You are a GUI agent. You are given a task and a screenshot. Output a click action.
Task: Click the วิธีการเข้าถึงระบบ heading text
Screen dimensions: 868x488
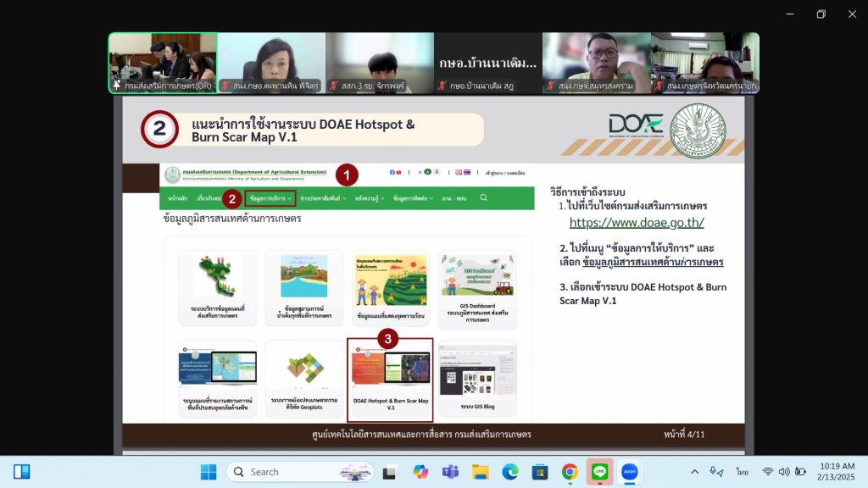tap(587, 192)
